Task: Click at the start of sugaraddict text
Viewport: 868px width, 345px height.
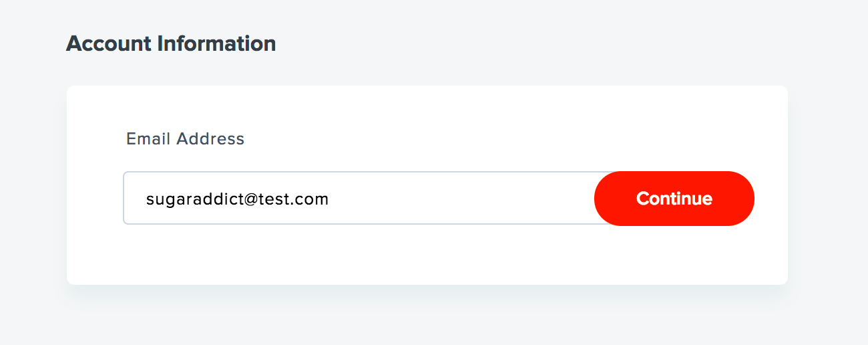Action: tap(147, 199)
